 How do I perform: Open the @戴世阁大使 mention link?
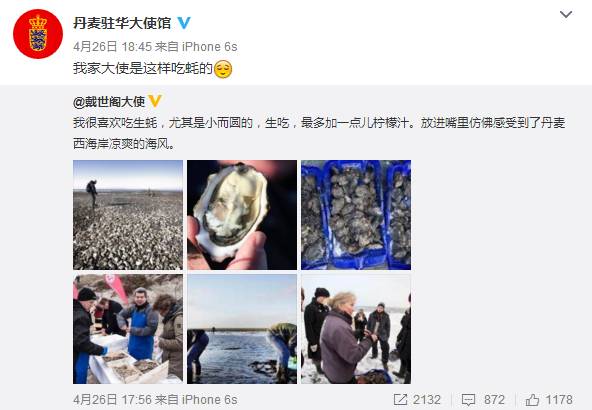point(109,101)
